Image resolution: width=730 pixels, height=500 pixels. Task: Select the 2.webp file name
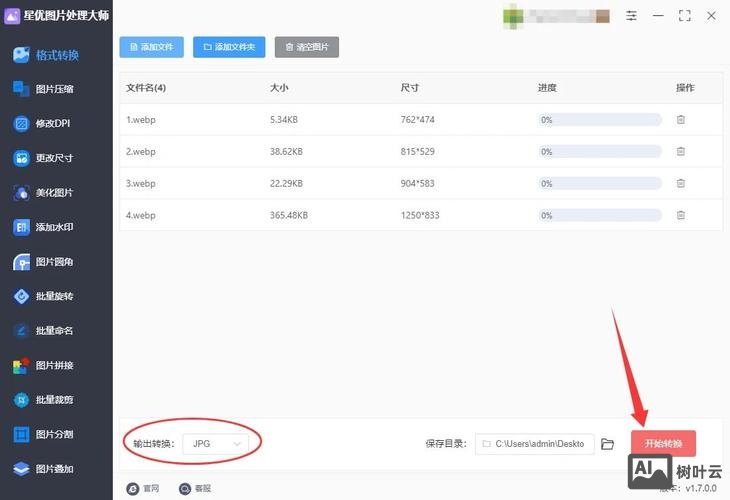coord(141,151)
